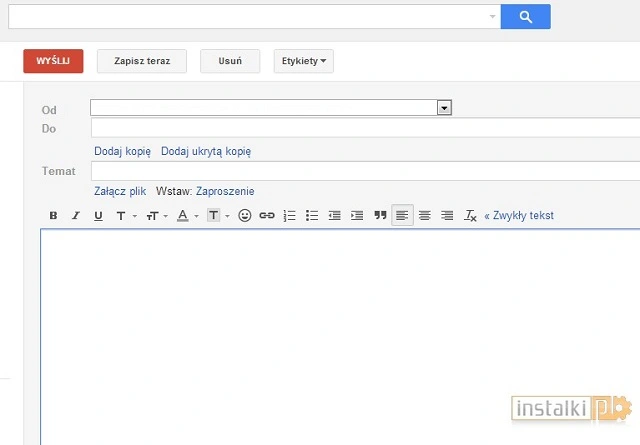Discard the draft with Usuń button

coord(230,61)
